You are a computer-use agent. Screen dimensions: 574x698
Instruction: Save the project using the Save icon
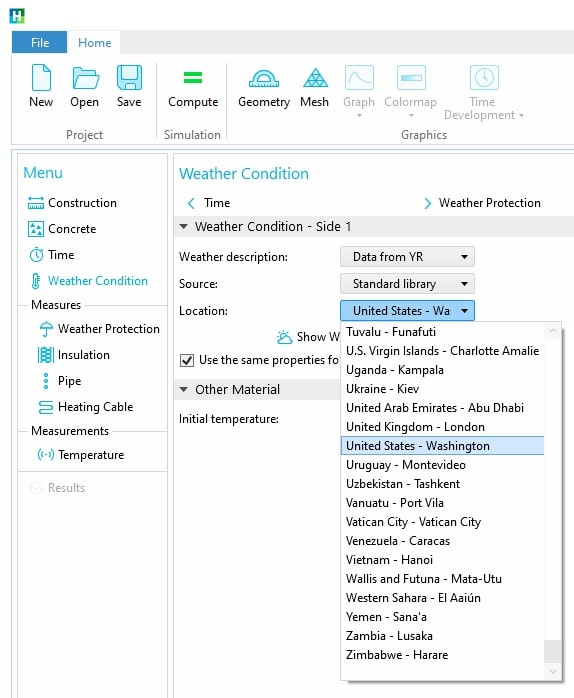[x=129, y=77]
